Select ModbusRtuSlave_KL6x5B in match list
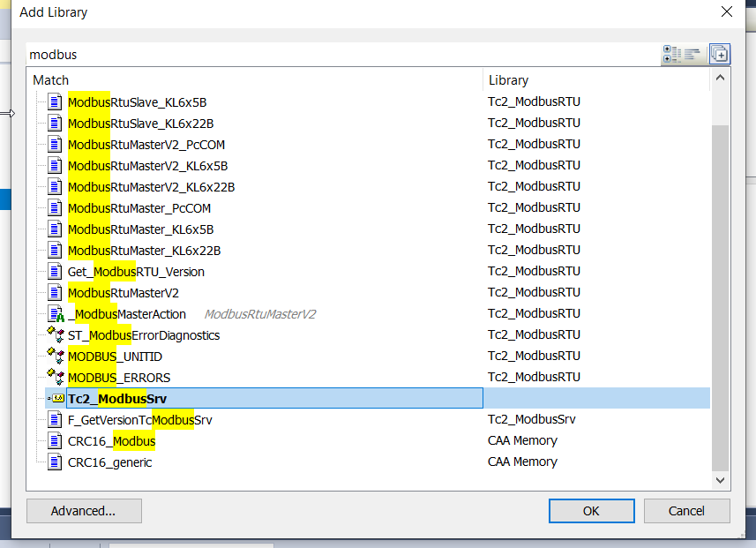Image resolution: width=756 pixels, height=548 pixels. point(137,102)
